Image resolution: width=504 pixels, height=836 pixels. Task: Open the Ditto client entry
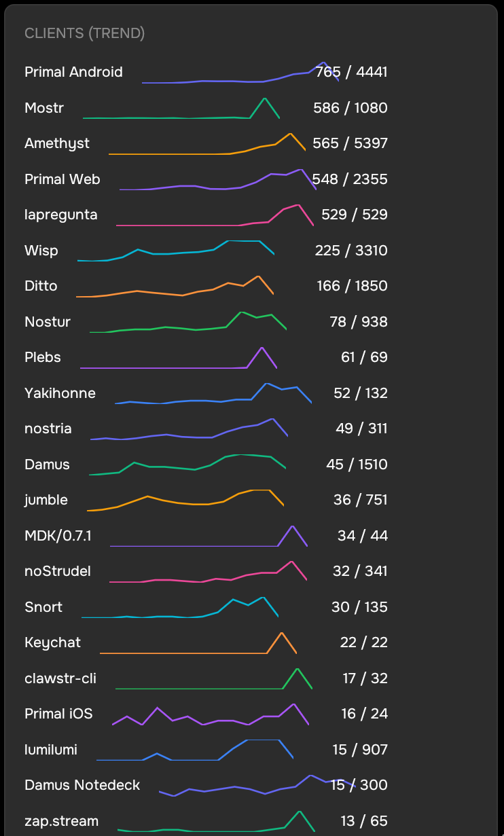click(41, 286)
